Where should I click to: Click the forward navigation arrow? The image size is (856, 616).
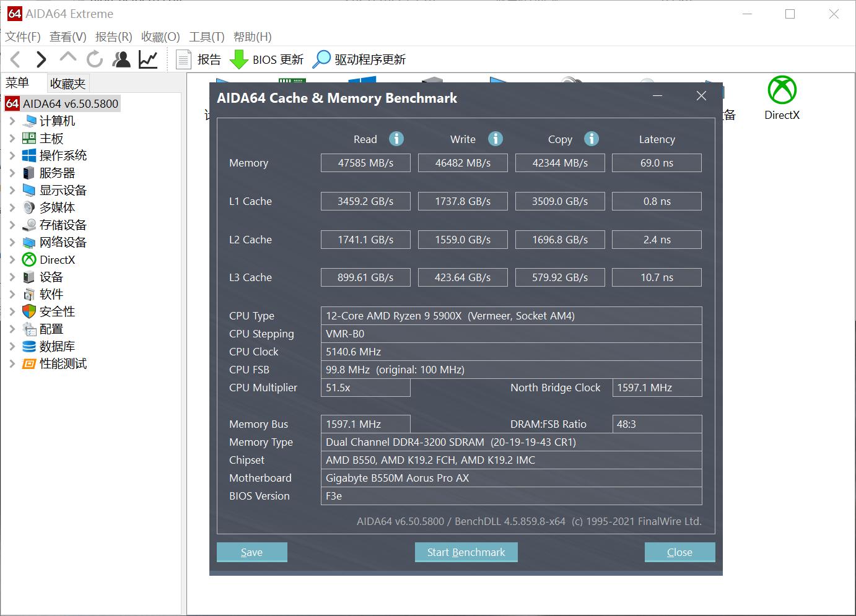[x=41, y=59]
